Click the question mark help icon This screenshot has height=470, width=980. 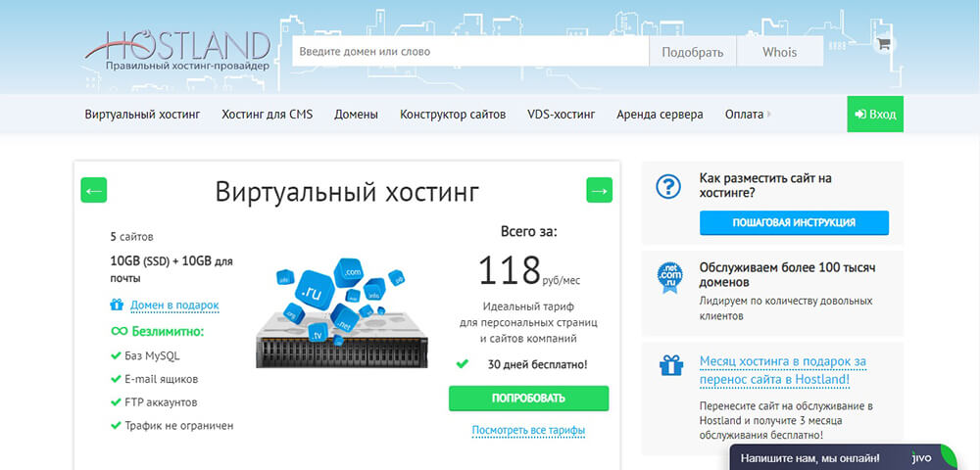point(668,187)
